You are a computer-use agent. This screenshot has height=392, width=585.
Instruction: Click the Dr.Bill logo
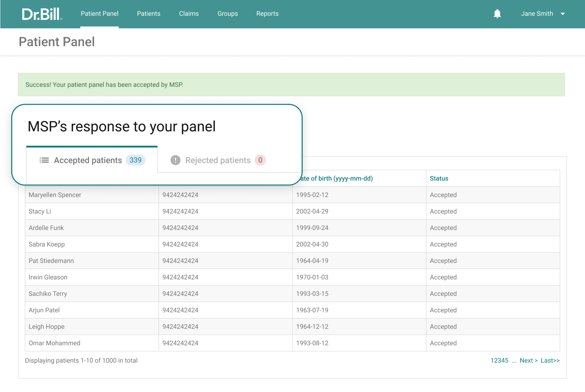pyautogui.click(x=42, y=14)
